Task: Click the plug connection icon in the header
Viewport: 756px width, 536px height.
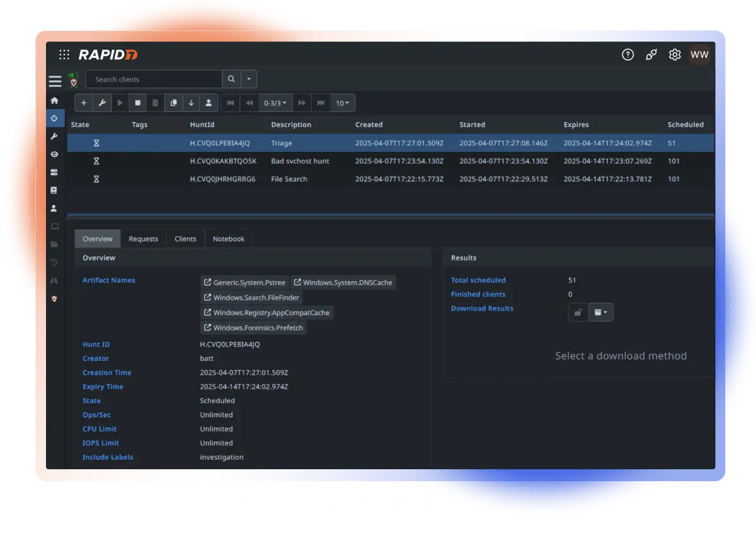Action: [651, 55]
